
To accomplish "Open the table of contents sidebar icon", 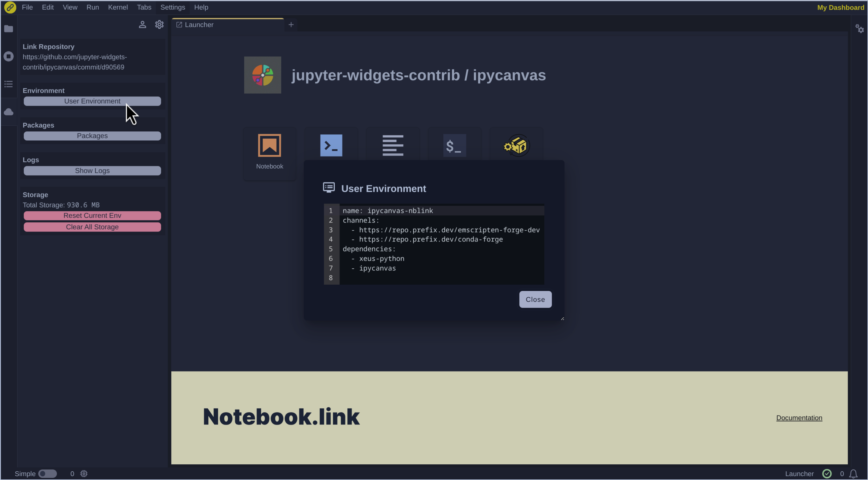I will pos(8,84).
